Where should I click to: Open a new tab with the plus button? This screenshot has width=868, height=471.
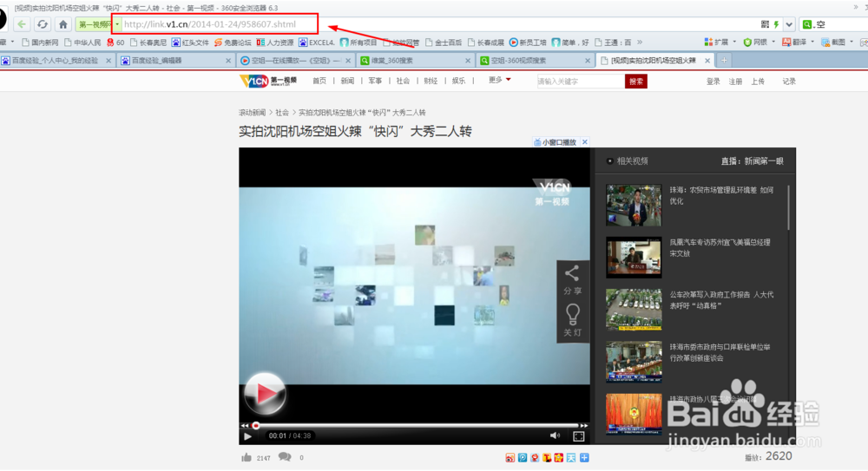[724, 61]
